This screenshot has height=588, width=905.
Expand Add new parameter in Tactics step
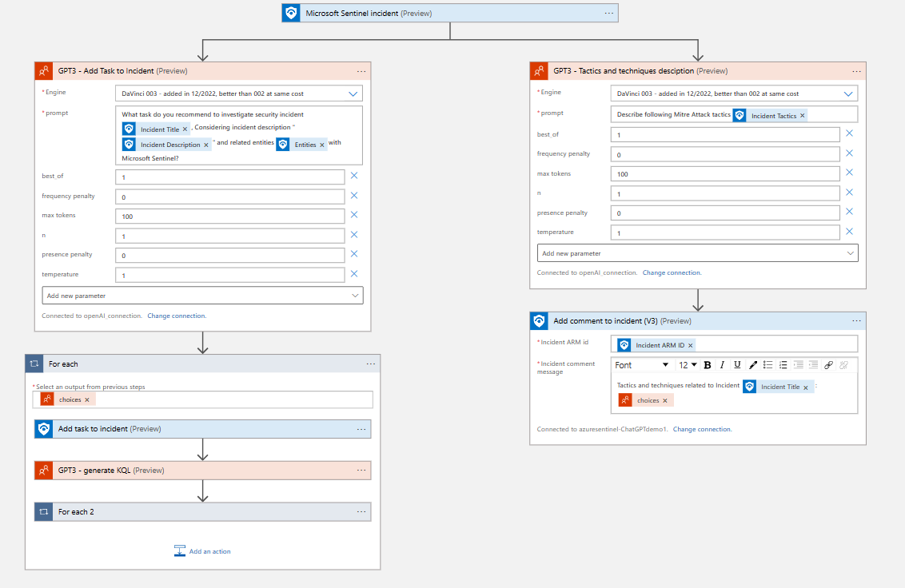(x=698, y=253)
